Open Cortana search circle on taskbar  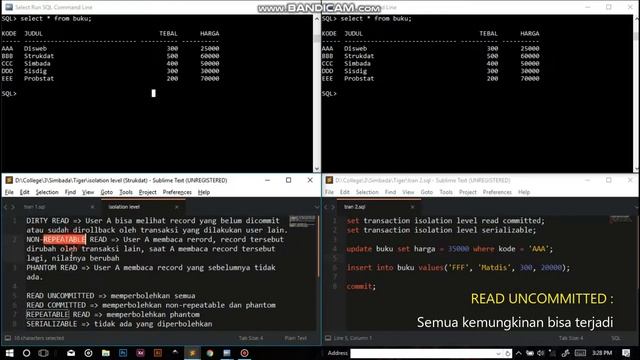27,353
